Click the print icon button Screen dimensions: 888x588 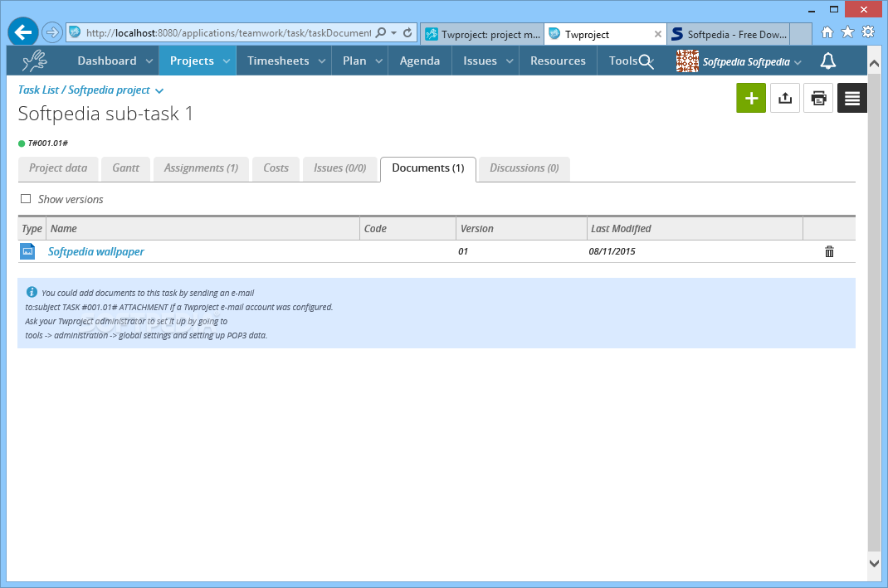(x=818, y=98)
